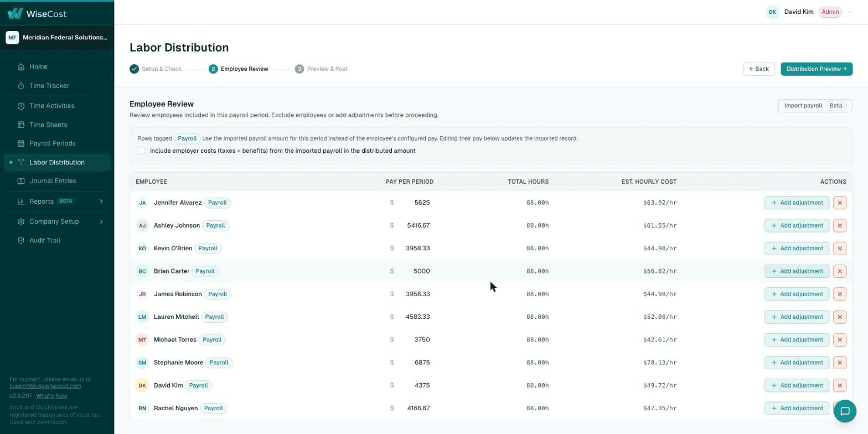This screenshot has height=434, width=868.
Task: Exclude James Robinson with red X
Action: 840,294
